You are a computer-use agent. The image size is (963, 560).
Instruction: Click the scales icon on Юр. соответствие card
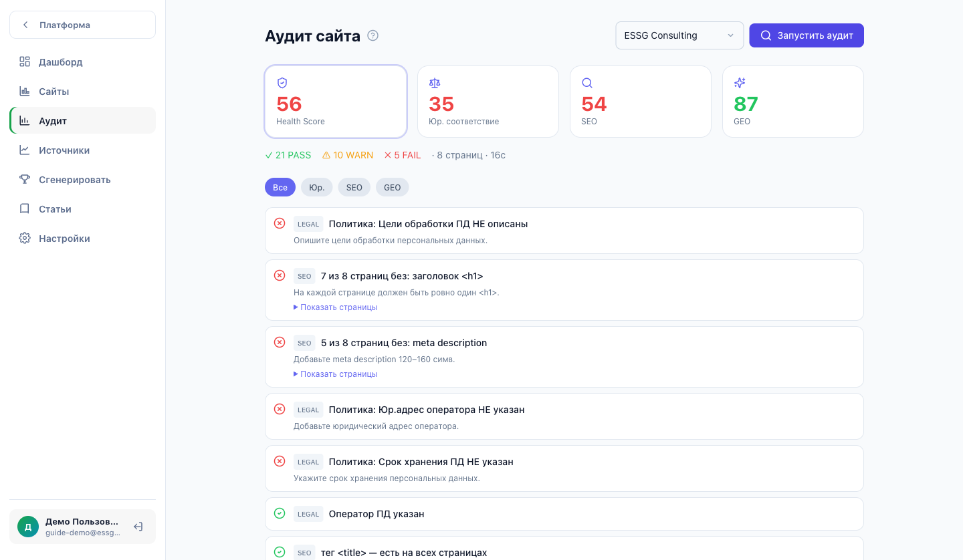click(435, 83)
